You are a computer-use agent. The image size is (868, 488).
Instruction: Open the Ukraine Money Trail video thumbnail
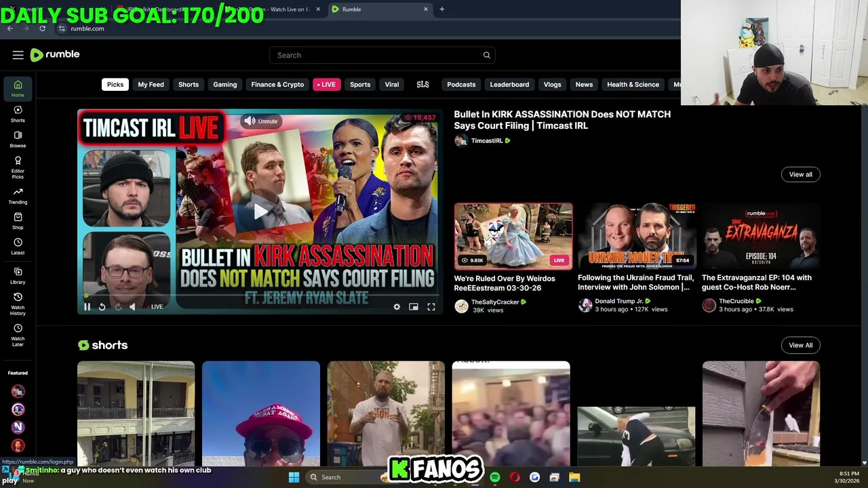pyautogui.click(x=637, y=236)
